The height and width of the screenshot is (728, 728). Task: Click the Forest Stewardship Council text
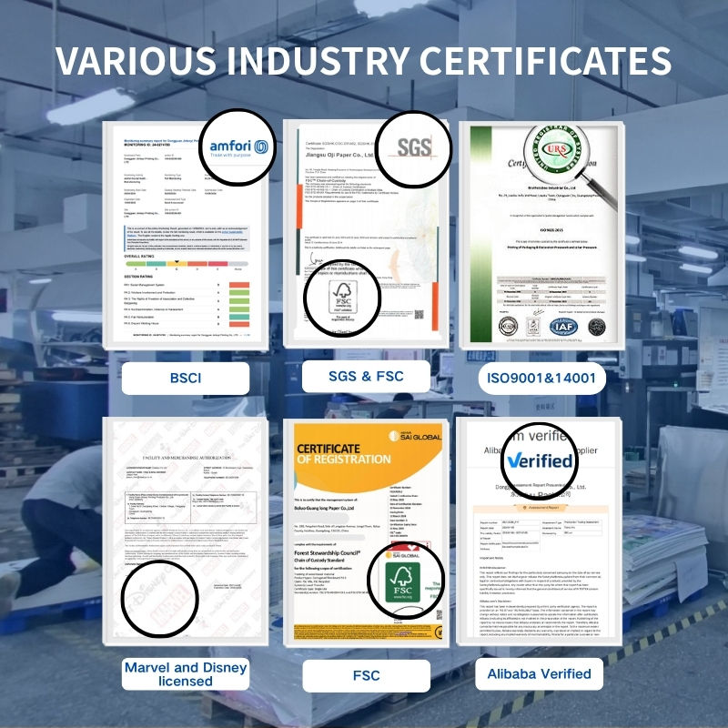pyautogui.click(x=327, y=553)
